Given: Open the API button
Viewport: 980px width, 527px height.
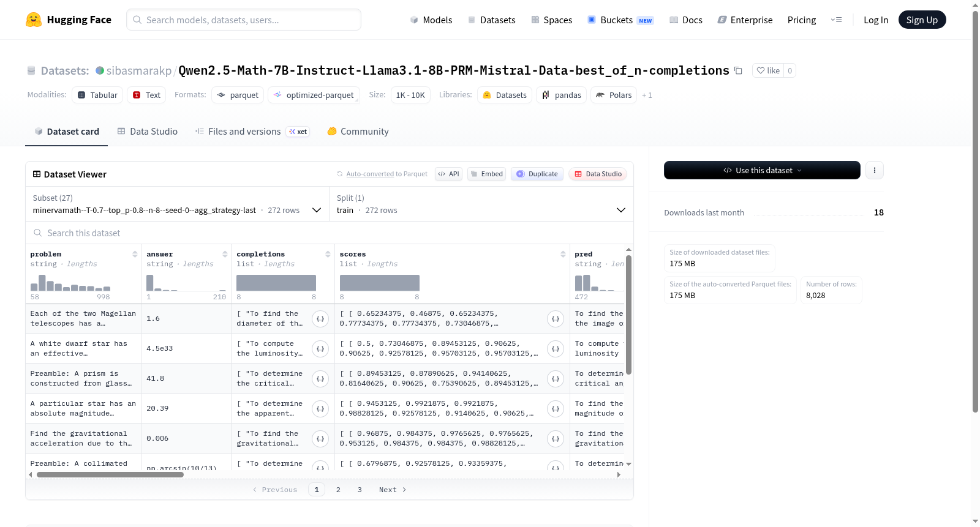Looking at the screenshot, I should click(x=448, y=174).
